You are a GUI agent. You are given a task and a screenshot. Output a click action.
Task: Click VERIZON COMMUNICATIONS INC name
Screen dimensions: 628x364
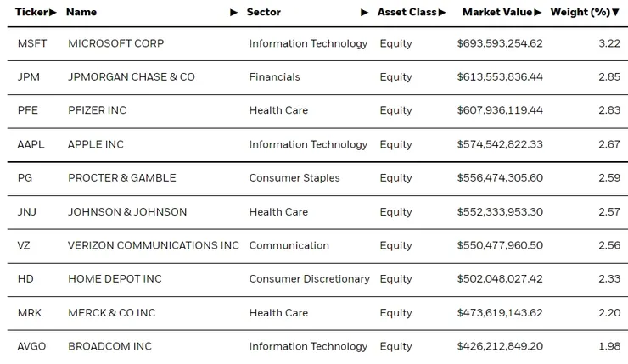(x=154, y=245)
